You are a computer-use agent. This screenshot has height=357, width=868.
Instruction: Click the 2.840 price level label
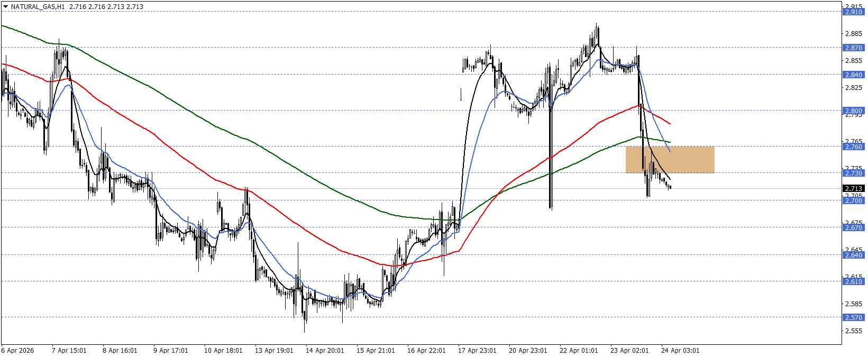click(853, 75)
